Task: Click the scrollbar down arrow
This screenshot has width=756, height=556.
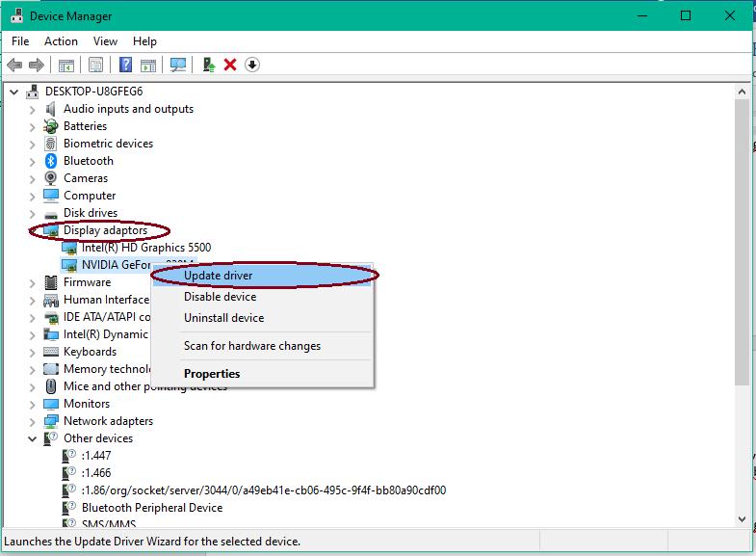Action: pyautogui.click(x=742, y=518)
